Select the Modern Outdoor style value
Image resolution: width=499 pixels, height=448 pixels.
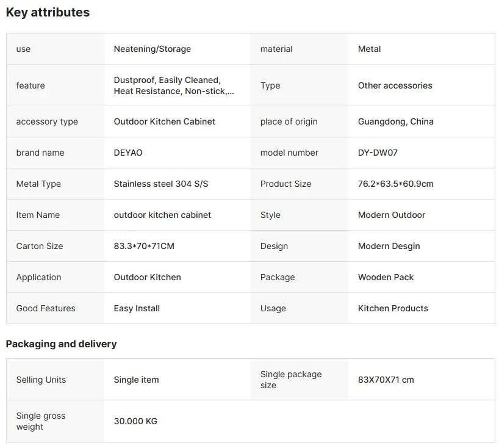392,215
